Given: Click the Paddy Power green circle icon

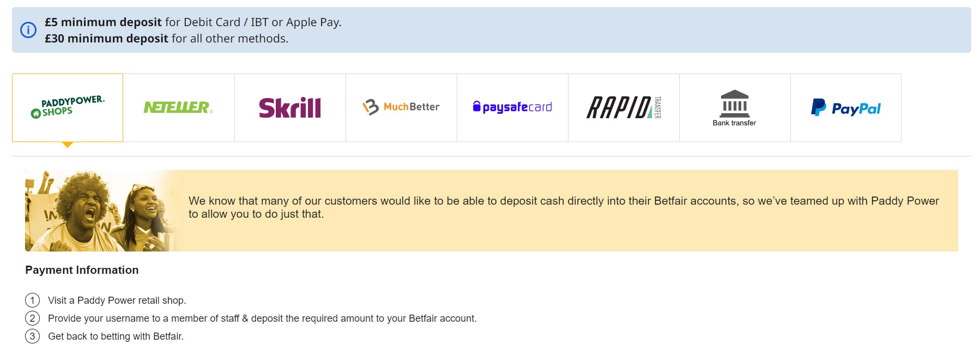Looking at the screenshot, I should pyautogui.click(x=36, y=113).
